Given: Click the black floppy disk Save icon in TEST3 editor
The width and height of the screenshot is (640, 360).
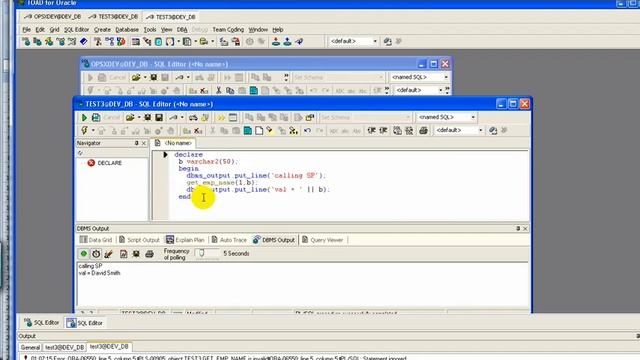Looking at the screenshot, I should click(159, 118).
